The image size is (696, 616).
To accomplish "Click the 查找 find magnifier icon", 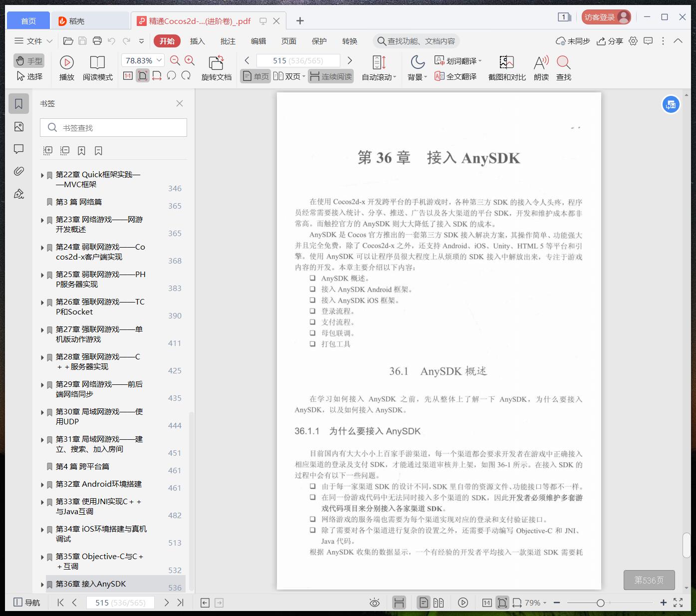I will [x=564, y=67].
